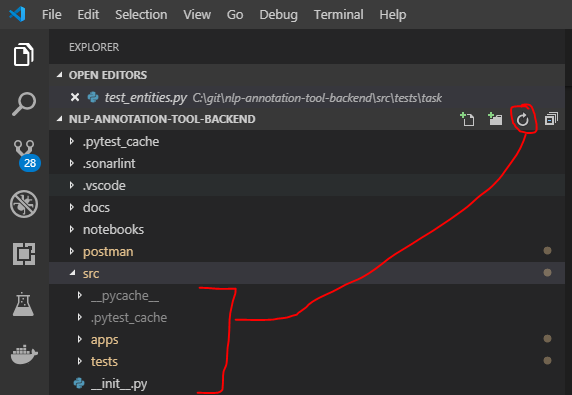Click the modified dot beside src
Screen dimensions: 572x395
(547, 272)
